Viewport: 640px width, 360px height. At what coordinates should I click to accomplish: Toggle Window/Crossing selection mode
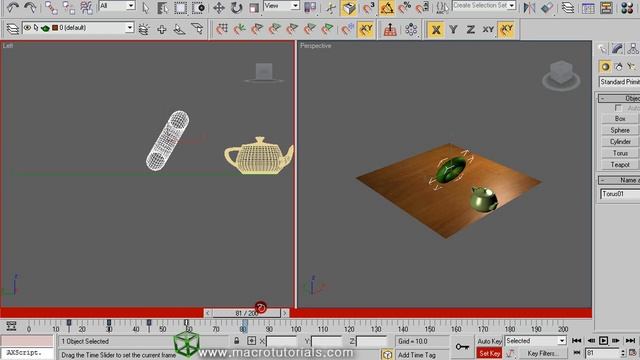click(198, 7)
